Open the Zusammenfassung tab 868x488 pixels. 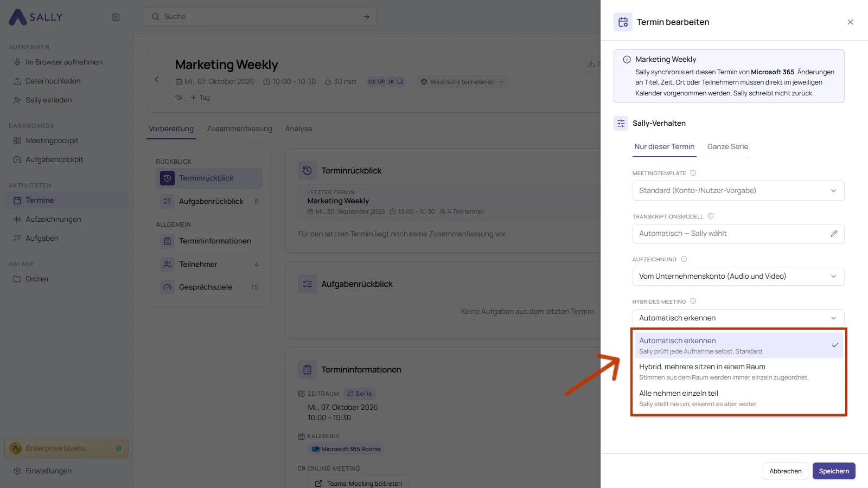point(239,129)
